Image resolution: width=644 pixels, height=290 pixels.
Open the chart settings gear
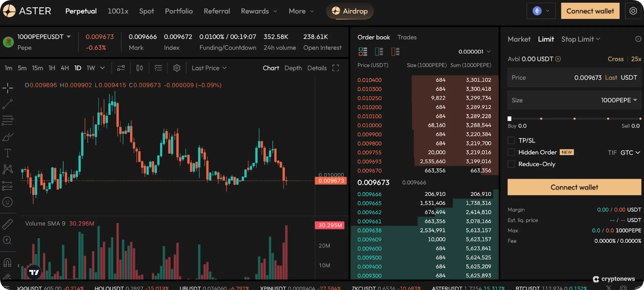177,68
